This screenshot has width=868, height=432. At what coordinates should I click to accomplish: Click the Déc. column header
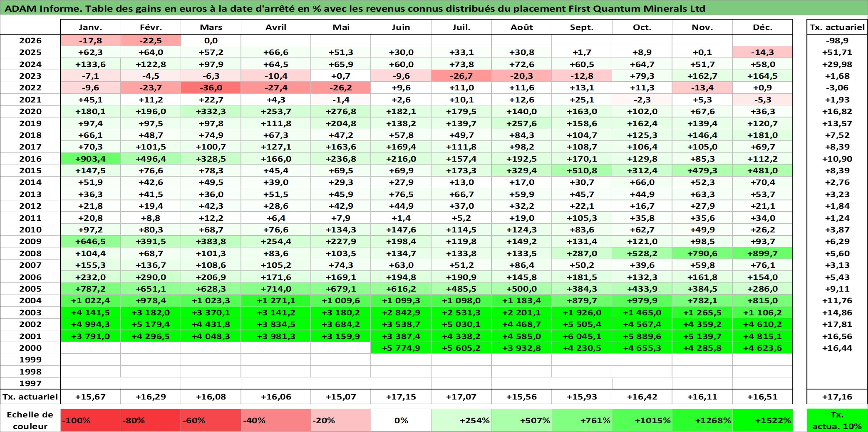click(x=763, y=27)
